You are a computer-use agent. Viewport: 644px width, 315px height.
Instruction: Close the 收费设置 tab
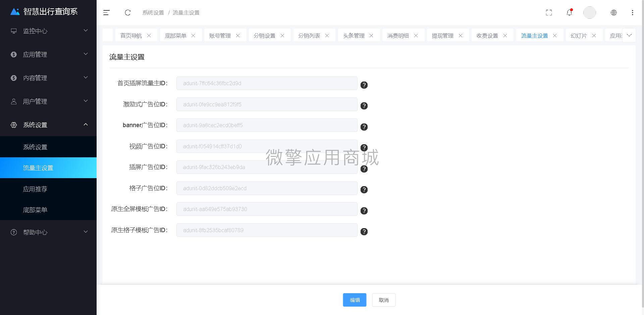[x=505, y=36]
